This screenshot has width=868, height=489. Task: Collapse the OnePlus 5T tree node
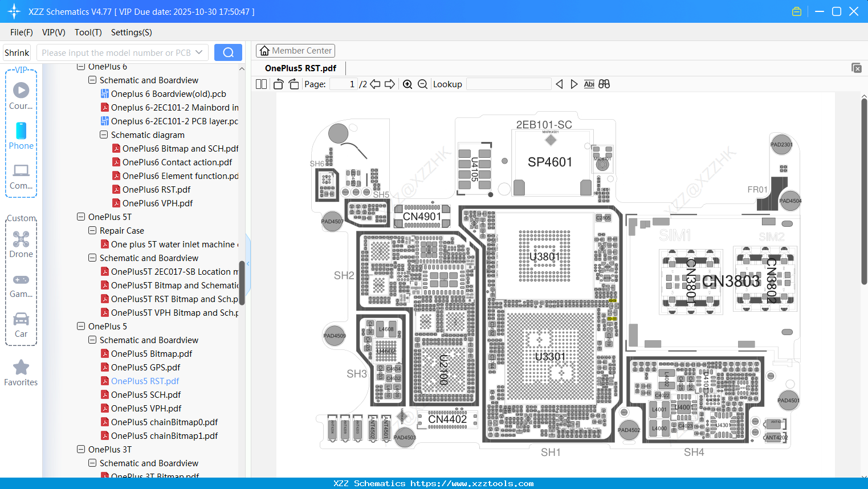click(x=81, y=217)
